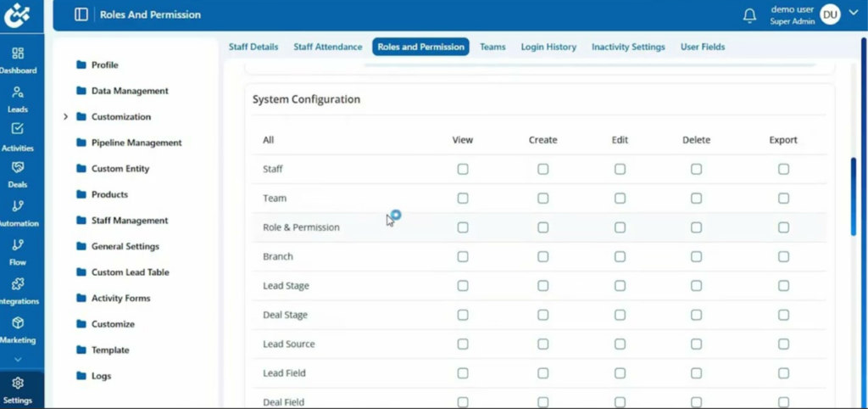868x409 pixels.
Task: Check Edit for Role & Permission
Action: (x=620, y=227)
